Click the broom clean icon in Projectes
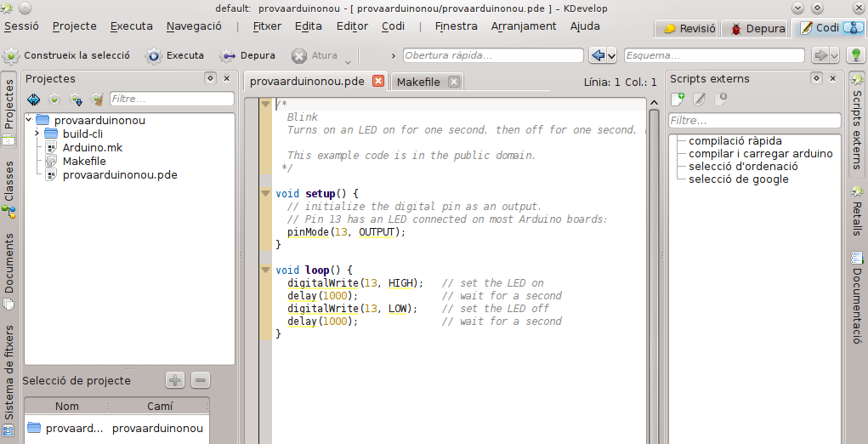This screenshot has height=444, width=868. coord(97,100)
